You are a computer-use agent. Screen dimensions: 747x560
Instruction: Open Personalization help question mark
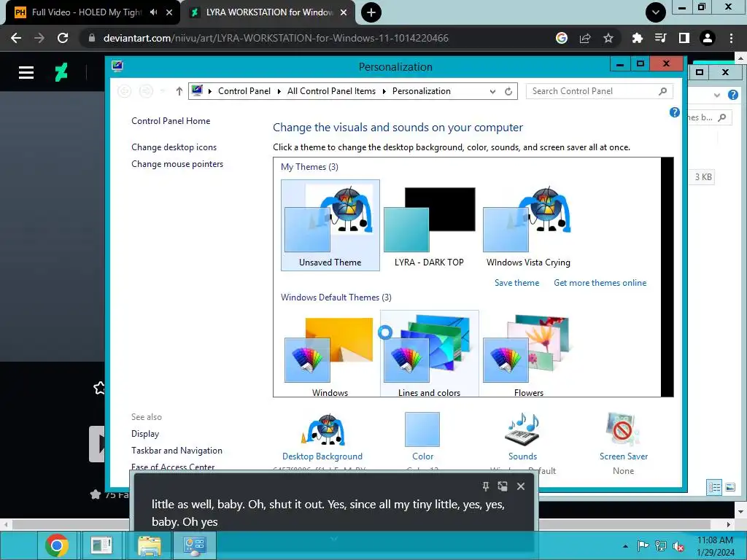674,112
